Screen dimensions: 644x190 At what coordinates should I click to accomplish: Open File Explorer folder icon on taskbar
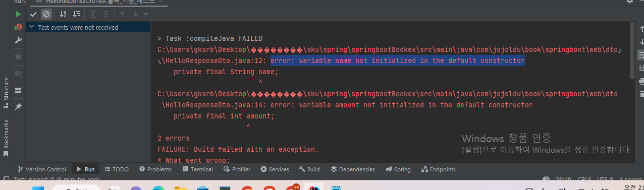pos(180,188)
